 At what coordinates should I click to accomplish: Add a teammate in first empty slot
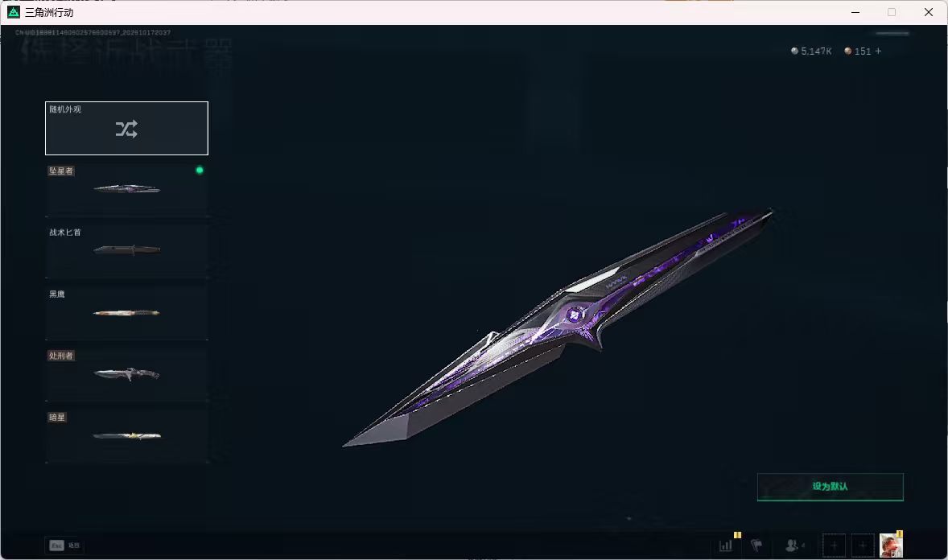[x=834, y=546]
